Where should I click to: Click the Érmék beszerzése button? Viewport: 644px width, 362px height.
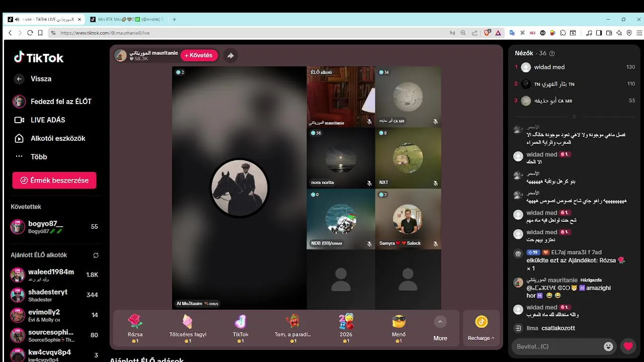click(54, 180)
